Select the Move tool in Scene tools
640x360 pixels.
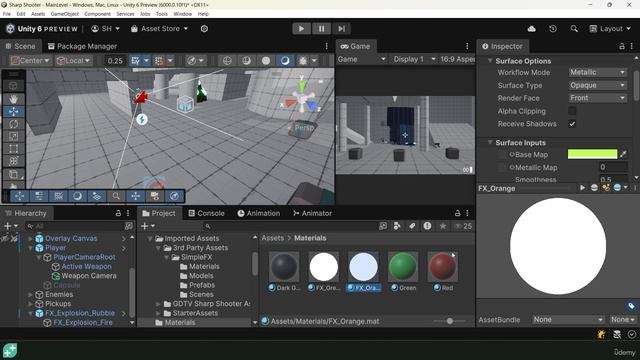pos(13,111)
